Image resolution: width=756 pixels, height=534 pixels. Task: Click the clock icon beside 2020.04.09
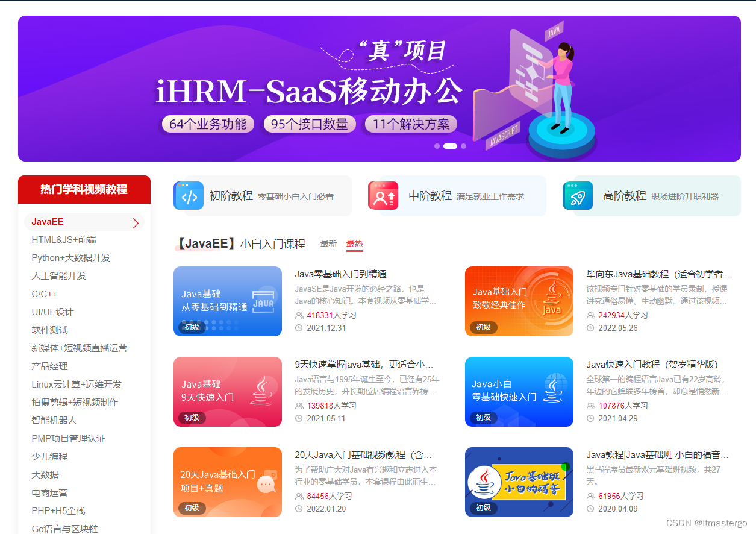590,509
